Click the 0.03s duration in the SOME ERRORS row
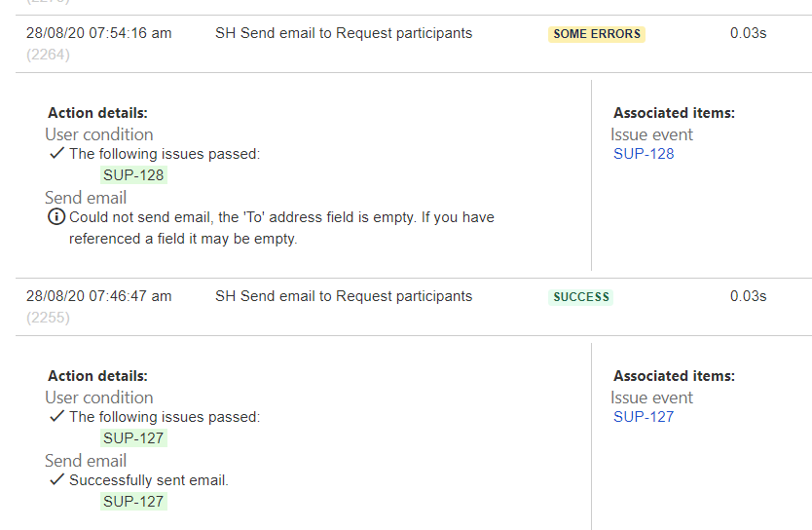The image size is (812, 530). tap(749, 33)
